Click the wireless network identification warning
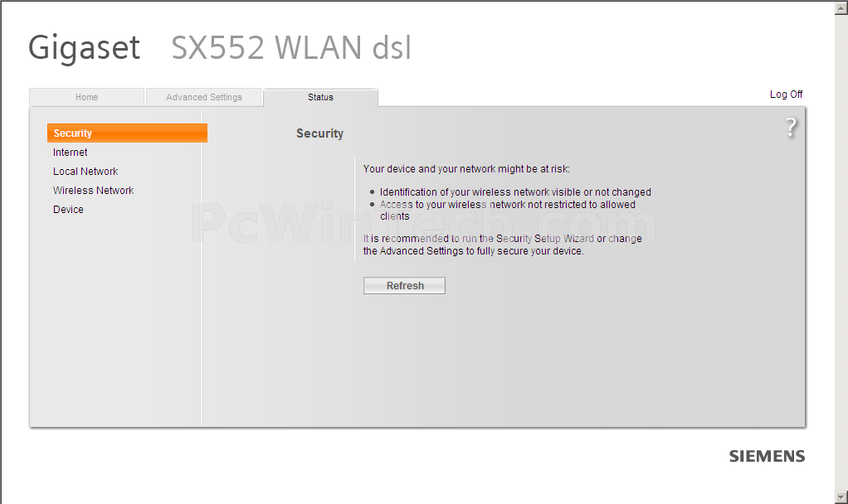Screen dimensions: 848x504 point(515,192)
